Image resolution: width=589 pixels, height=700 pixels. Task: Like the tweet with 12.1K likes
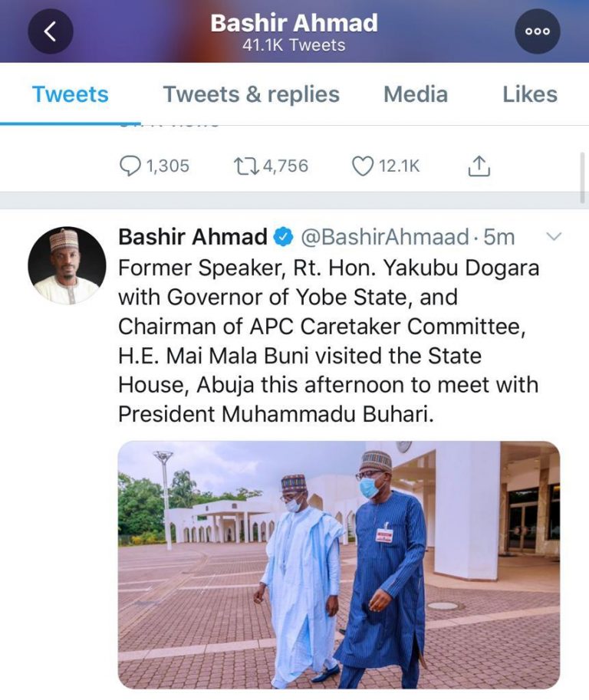(362, 166)
